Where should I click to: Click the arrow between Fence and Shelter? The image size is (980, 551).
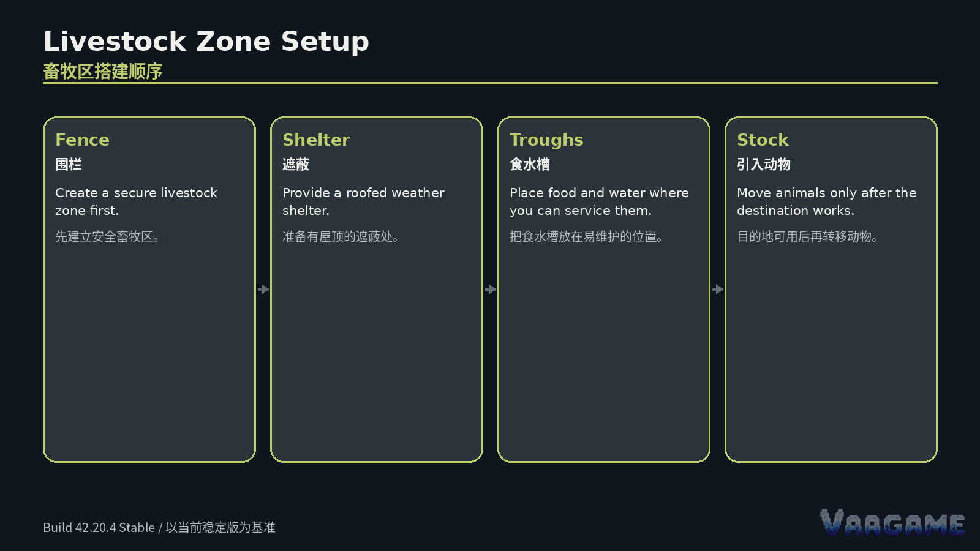point(263,289)
